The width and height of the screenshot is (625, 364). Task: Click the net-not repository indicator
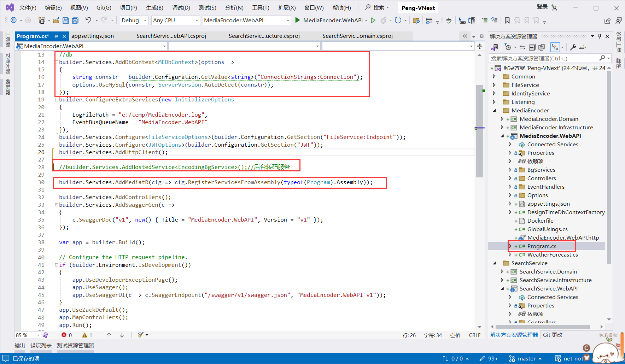pos(569,358)
